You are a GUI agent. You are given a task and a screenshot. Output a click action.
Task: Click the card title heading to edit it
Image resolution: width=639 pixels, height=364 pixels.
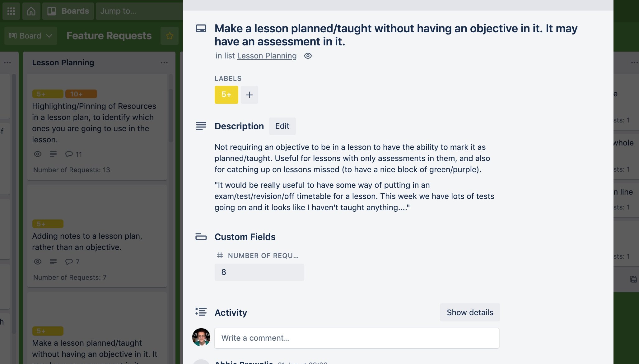tap(396, 35)
